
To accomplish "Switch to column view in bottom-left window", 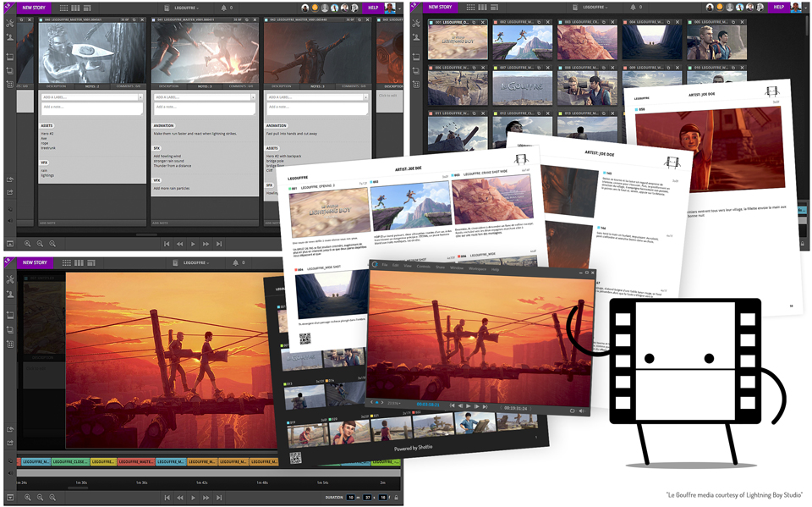I will pos(79,263).
